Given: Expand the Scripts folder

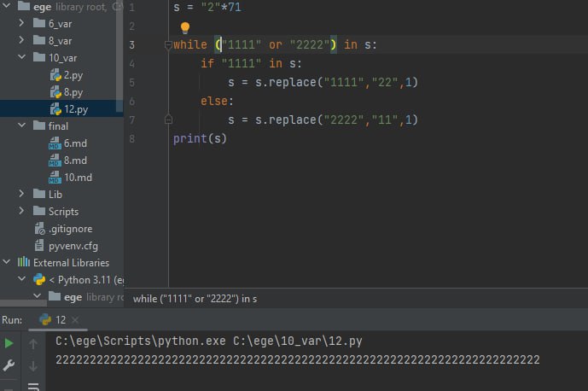Looking at the screenshot, I should [x=21, y=211].
